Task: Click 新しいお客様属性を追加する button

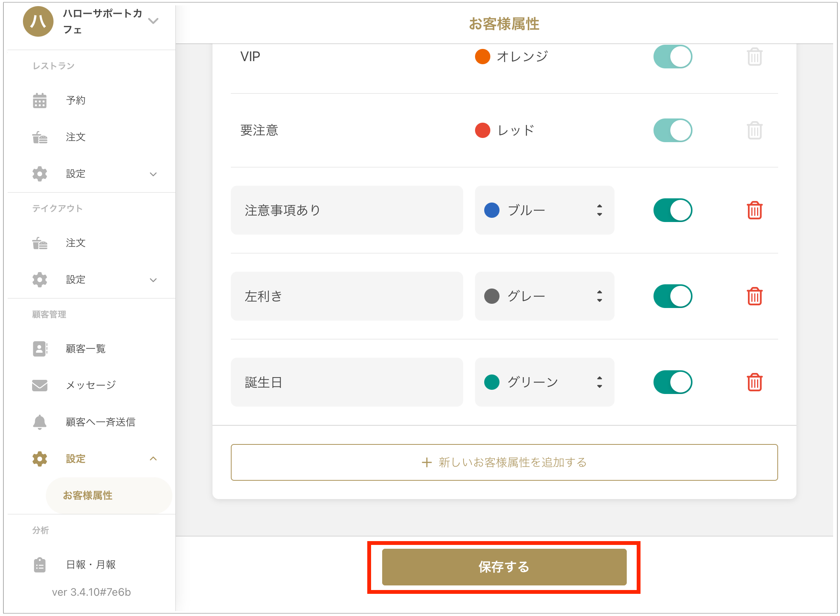Action: point(504,462)
